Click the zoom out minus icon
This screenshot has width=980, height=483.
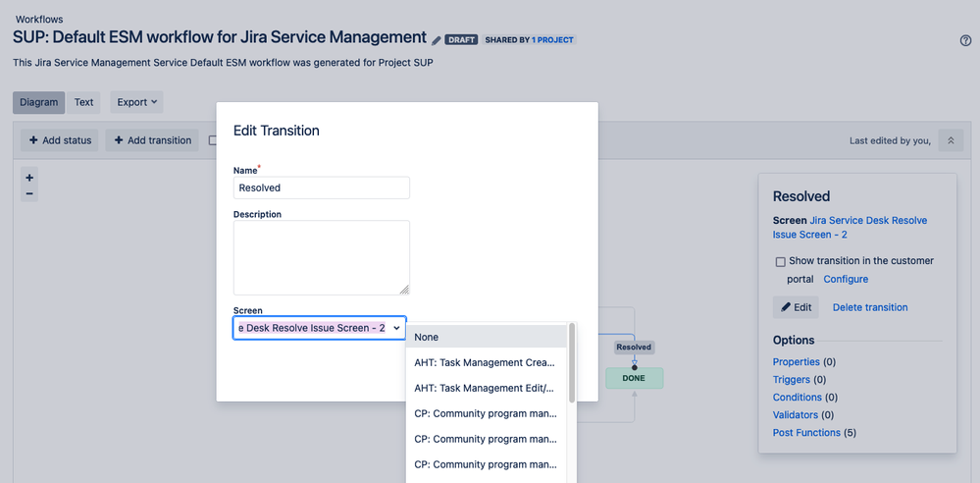point(29,193)
